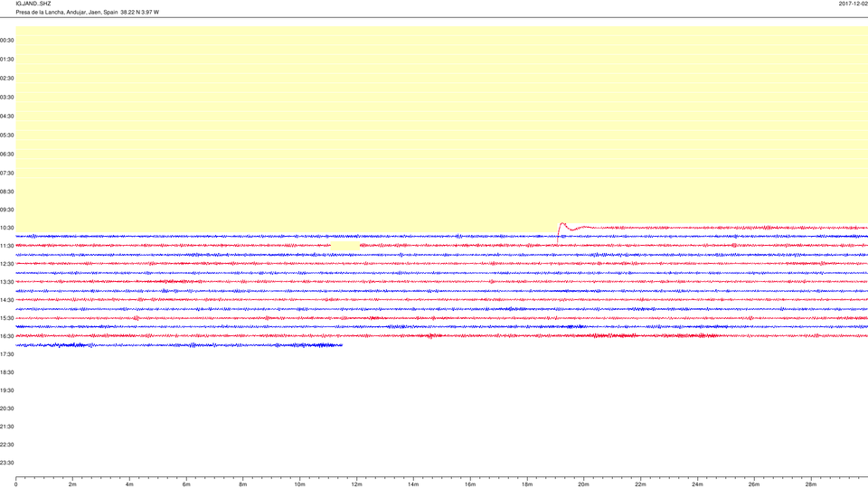Viewport: 868px width, 488px height.
Task: Click the 12m axis label
Action: point(356,484)
